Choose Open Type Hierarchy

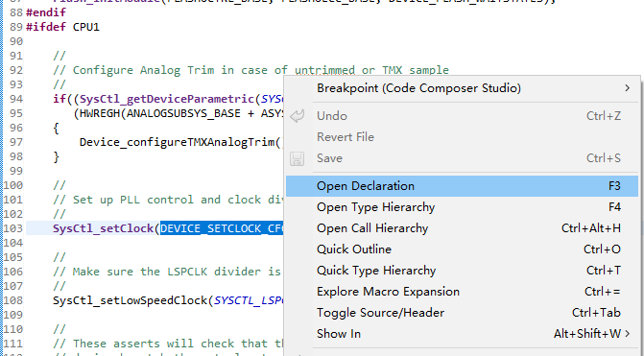coord(462,207)
